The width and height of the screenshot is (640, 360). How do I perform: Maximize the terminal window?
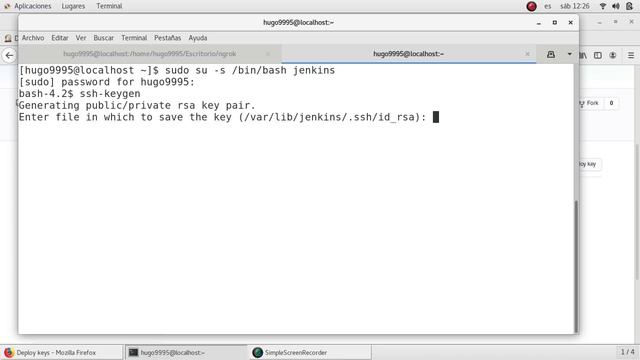point(554,23)
